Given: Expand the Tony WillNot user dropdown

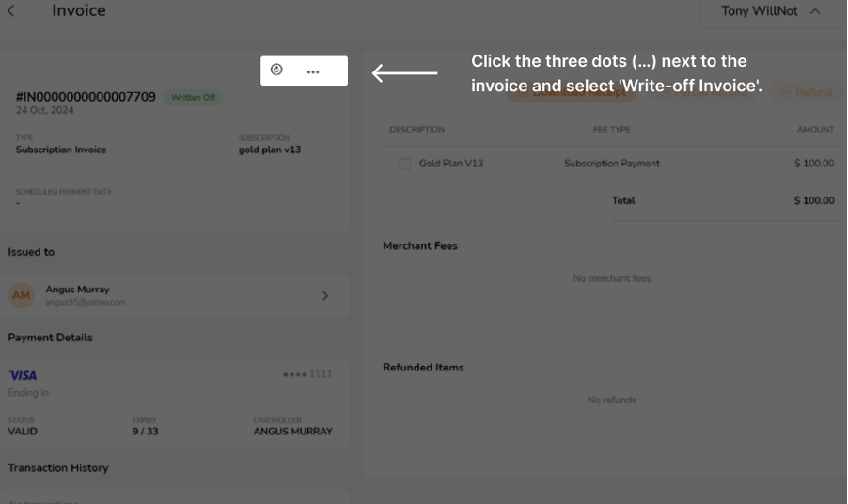Looking at the screenshot, I should click(x=771, y=11).
